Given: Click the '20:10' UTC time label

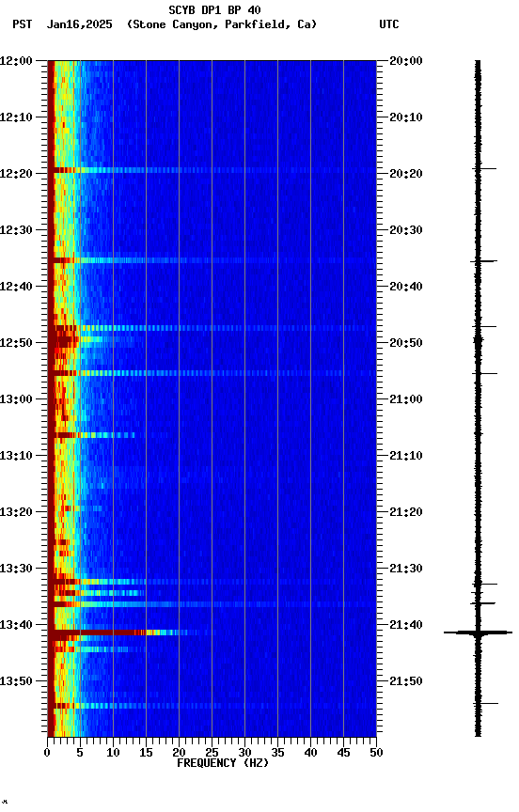Looking at the screenshot, I should point(406,117).
